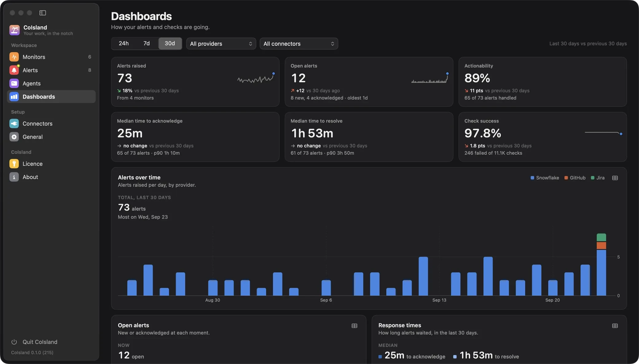639x364 pixels.
Task: Click the Agents terminal icon
Action: tap(14, 83)
